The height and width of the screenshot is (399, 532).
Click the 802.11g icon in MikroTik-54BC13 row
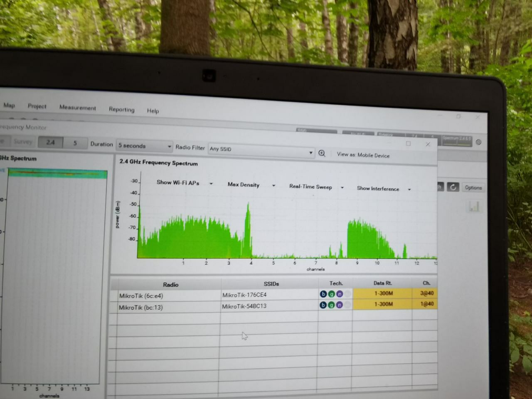point(331,305)
